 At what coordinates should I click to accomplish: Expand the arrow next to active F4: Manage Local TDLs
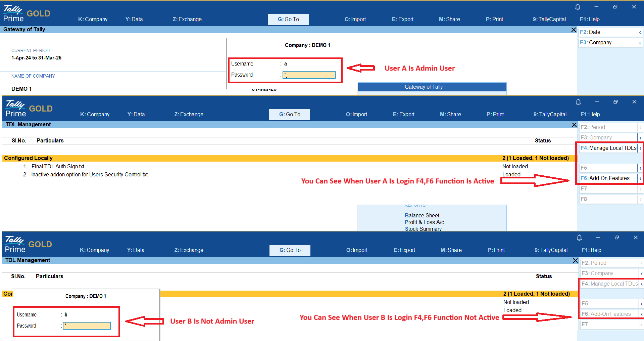(640, 148)
